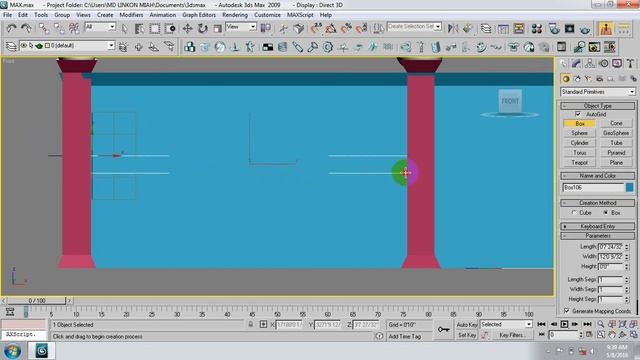Select the Lights category icon in Create panel
640x360 pixels.
pyautogui.click(x=588, y=78)
